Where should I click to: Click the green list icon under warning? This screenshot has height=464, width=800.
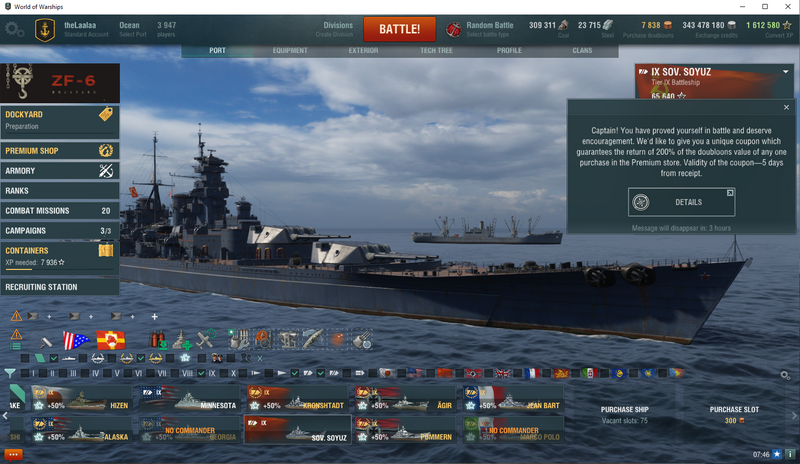tap(15, 346)
